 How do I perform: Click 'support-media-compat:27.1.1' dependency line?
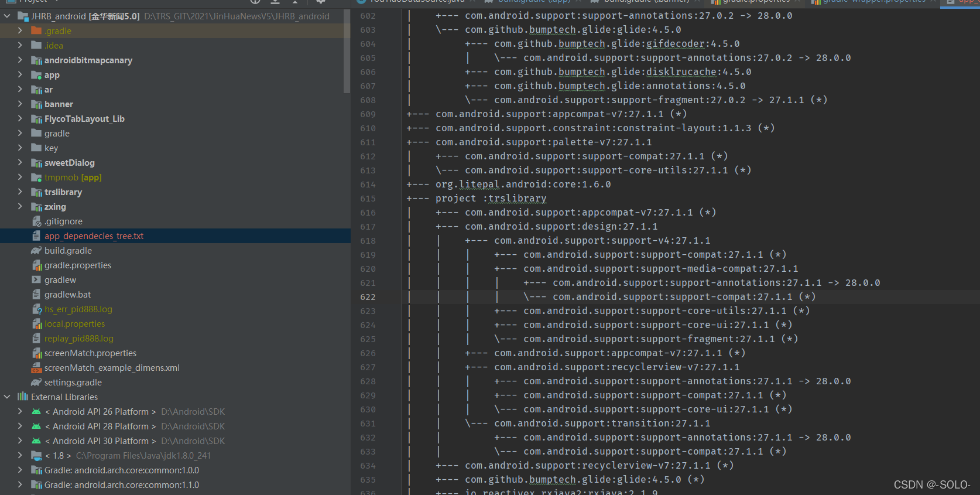pos(660,269)
